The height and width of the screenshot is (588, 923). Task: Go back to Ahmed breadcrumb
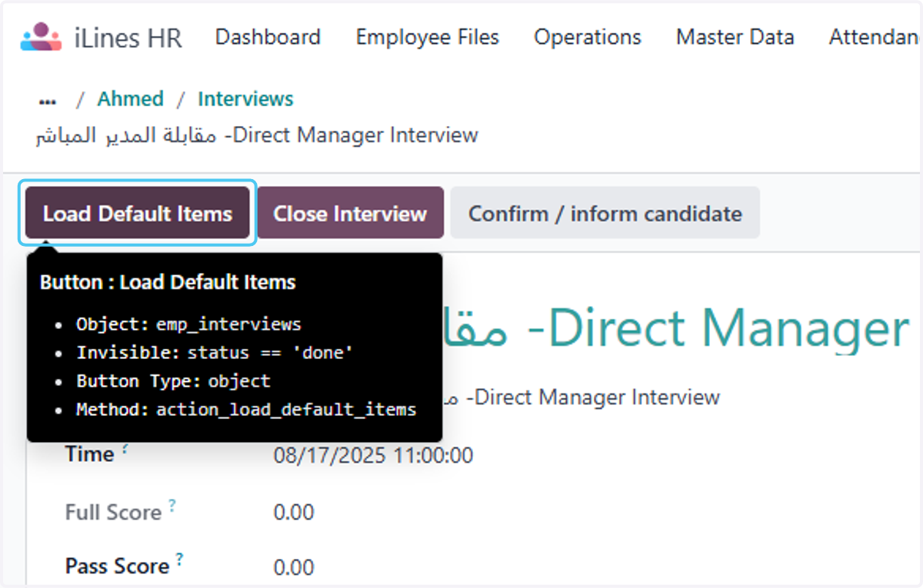point(130,99)
